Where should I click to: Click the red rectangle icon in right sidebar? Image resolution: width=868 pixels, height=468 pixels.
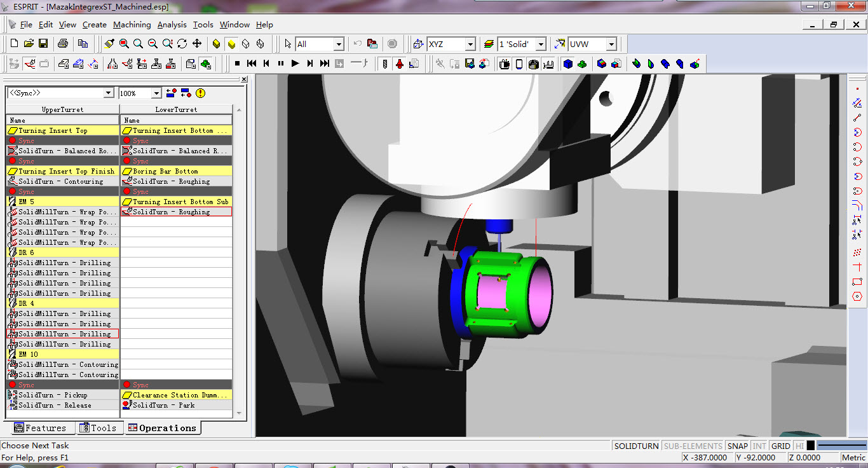857,282
